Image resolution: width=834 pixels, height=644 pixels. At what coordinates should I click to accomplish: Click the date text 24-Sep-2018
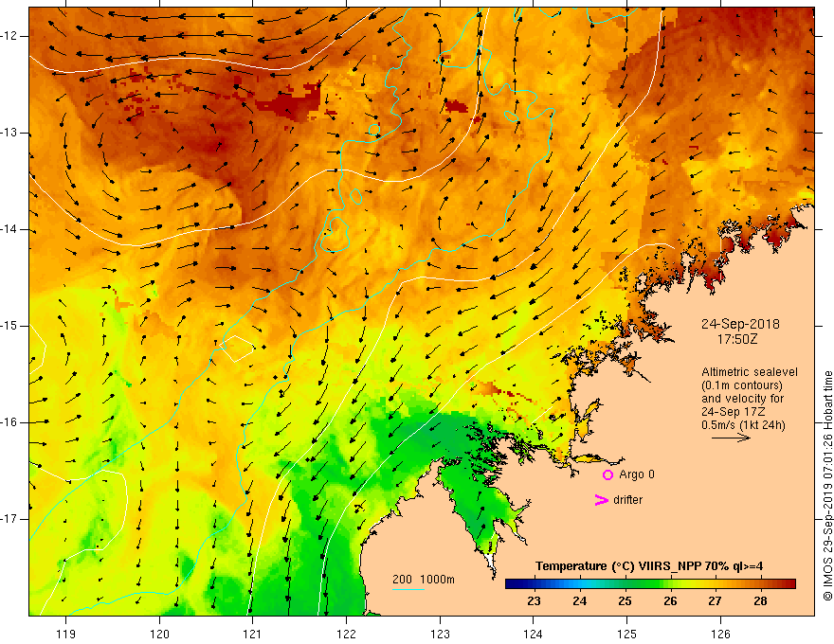tap(740, 324)
